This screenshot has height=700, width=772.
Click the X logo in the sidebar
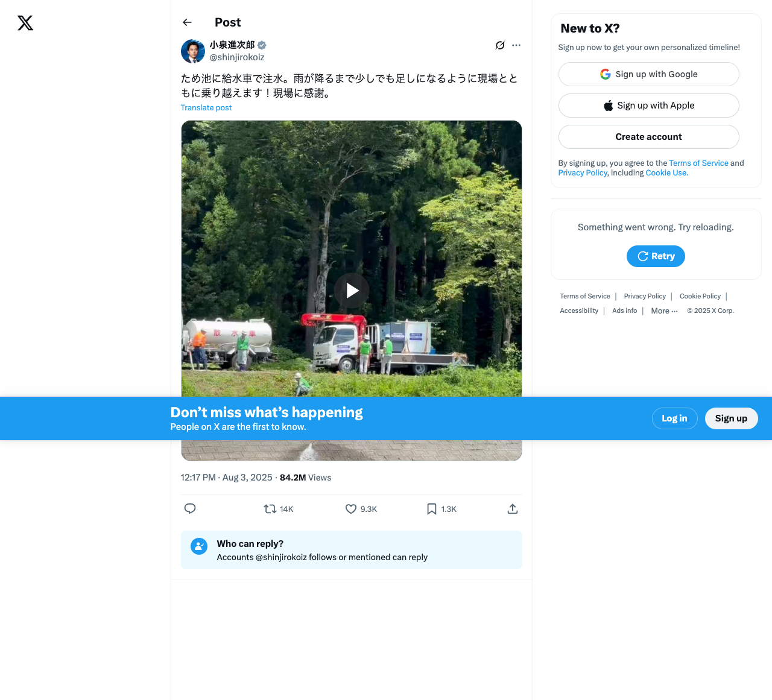(25, 23)
